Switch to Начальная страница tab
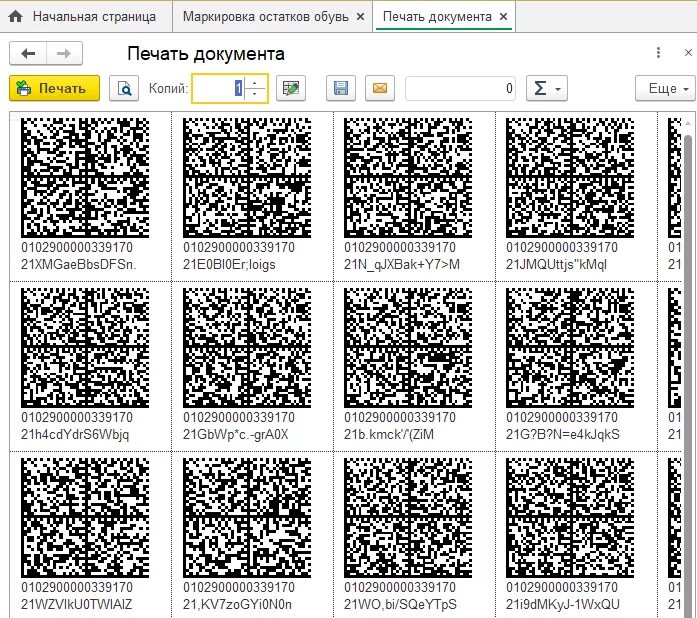697x618 pixels. (86, 17)
